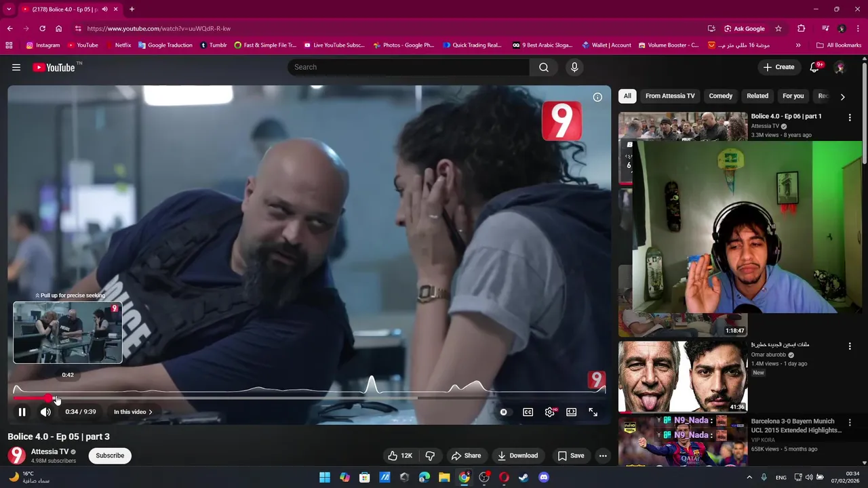Mute the video player volume
This screenshot has height=488, width=868.
coord(45,411)
